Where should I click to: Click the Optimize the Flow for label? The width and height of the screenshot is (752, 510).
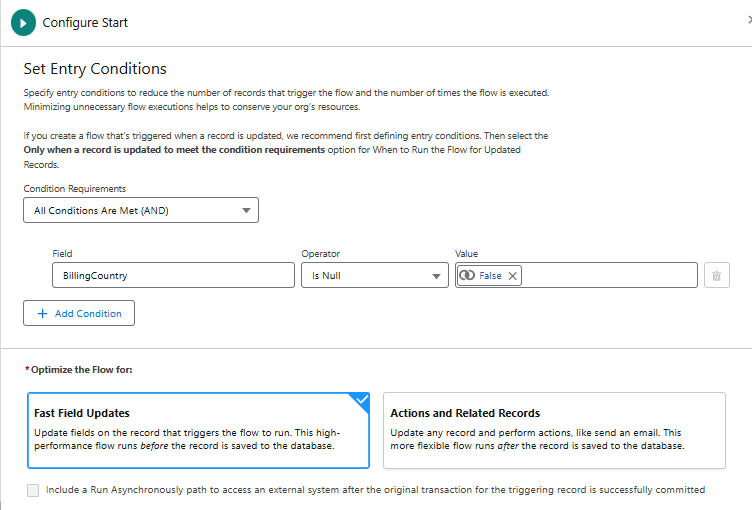point(82,369)
